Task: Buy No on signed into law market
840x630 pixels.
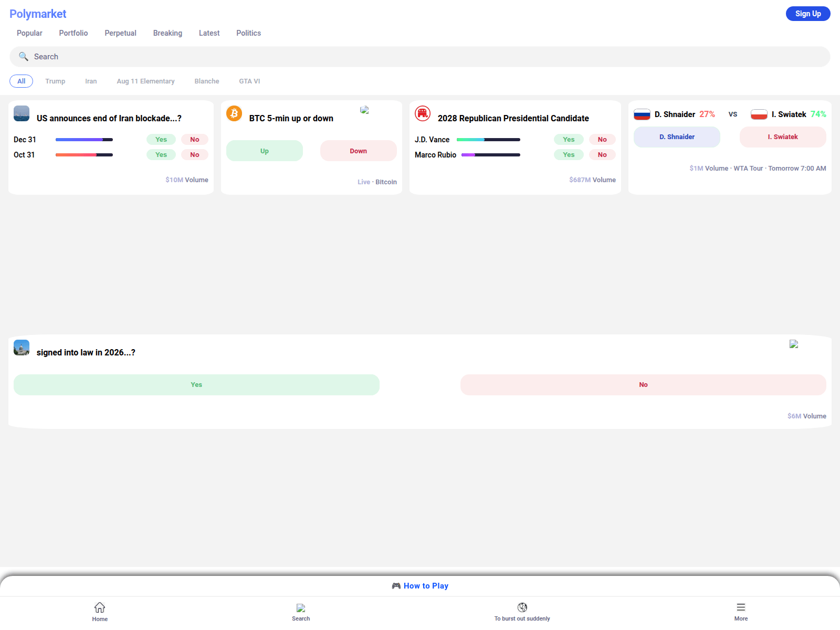Action: [x=643, y=385]
